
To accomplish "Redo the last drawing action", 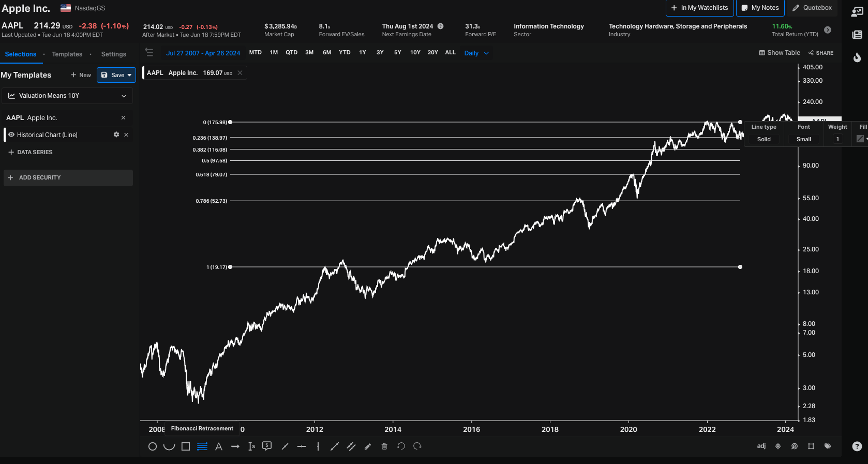I will [x=417, y=446].
